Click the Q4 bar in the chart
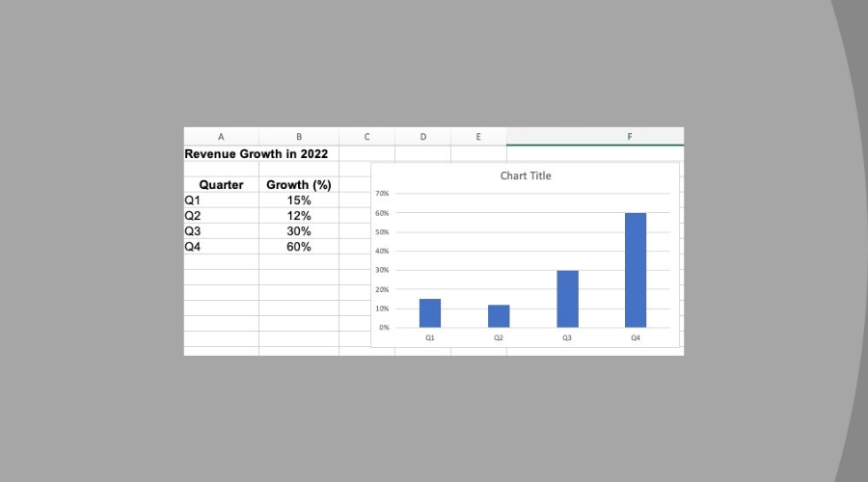 point(636,270)
